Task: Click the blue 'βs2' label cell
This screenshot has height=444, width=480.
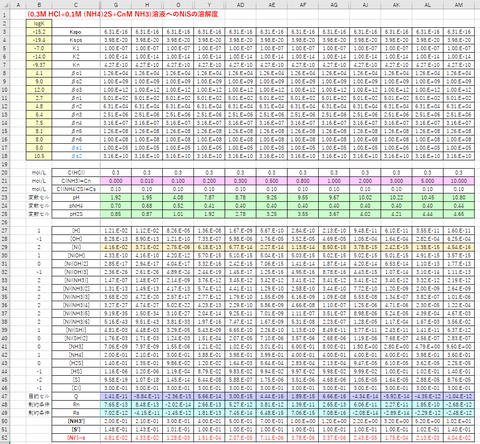Action: pyautogui.click(x=76, y=156)
